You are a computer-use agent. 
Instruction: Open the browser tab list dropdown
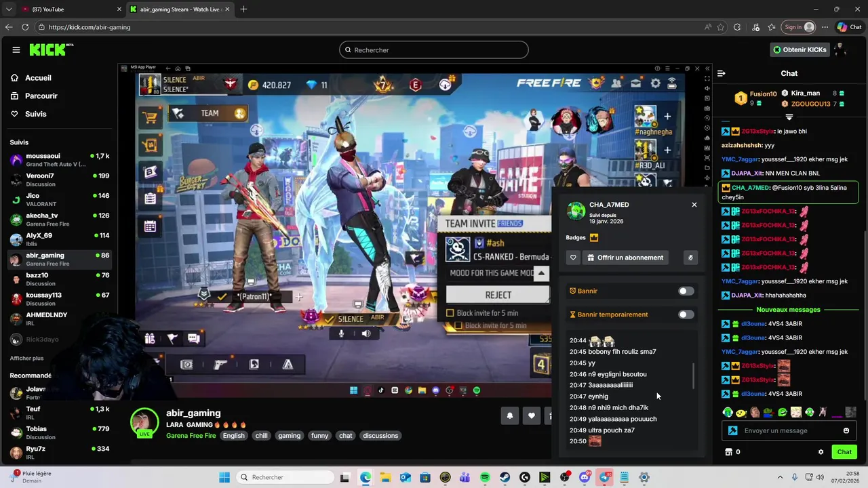pos(9,9)
